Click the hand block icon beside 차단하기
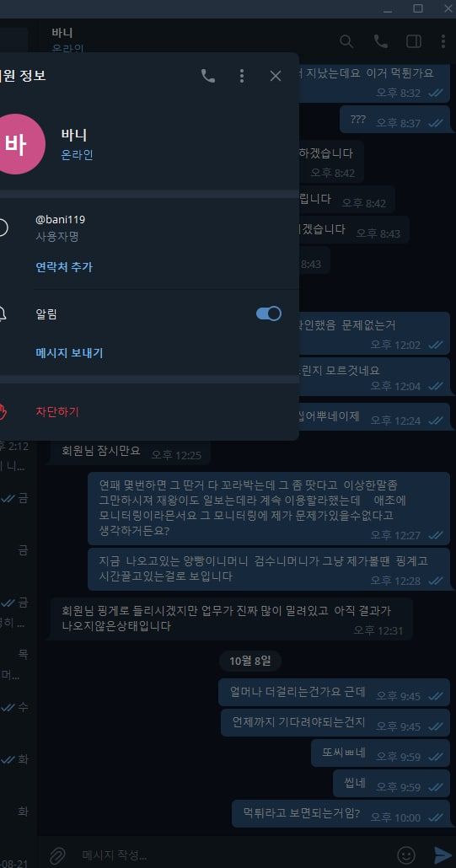Viewport: 456px width, 868px height. pos(3,412)
